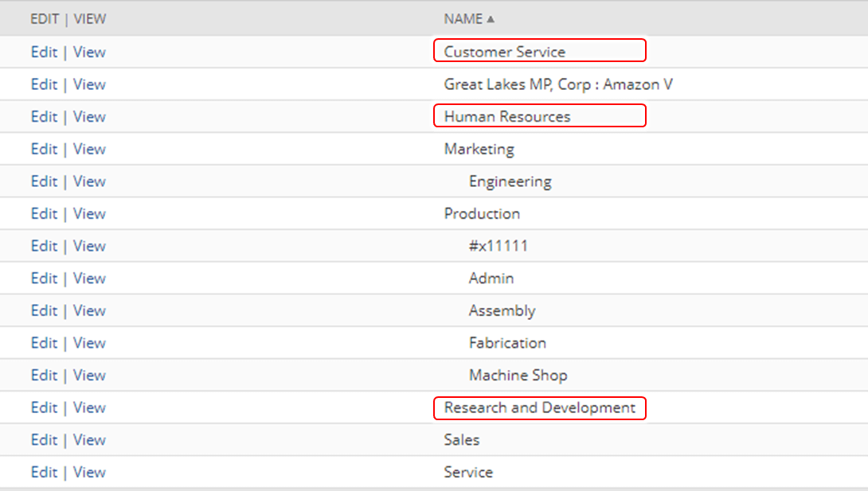The width and height of the screenshot is (868, 491).
Task: Edit the Assembly sub-department
Action: point(44,310)
